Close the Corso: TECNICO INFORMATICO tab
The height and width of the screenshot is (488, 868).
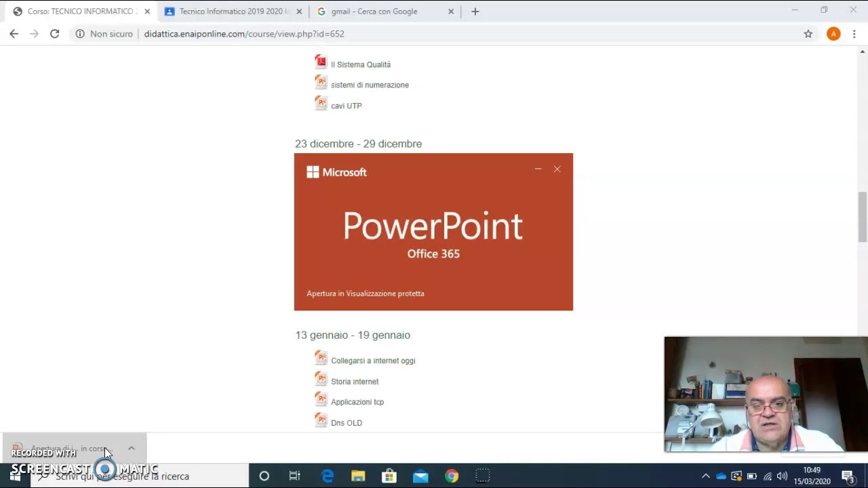tap(147, 12)
